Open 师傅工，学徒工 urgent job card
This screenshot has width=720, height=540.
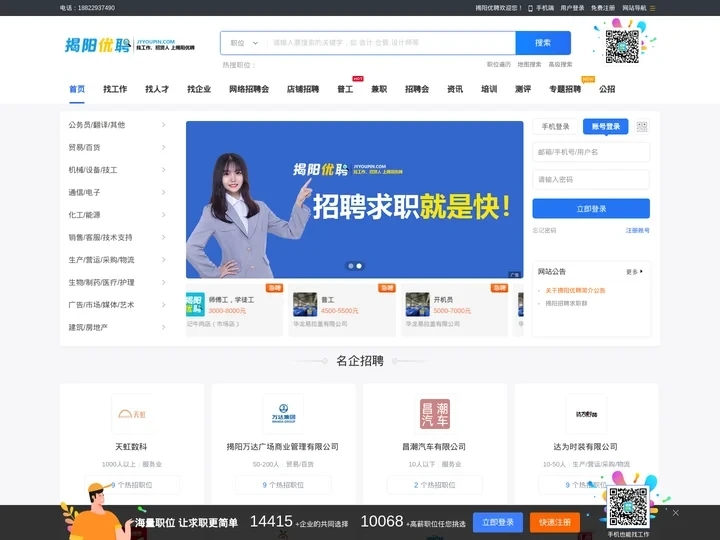235,310
